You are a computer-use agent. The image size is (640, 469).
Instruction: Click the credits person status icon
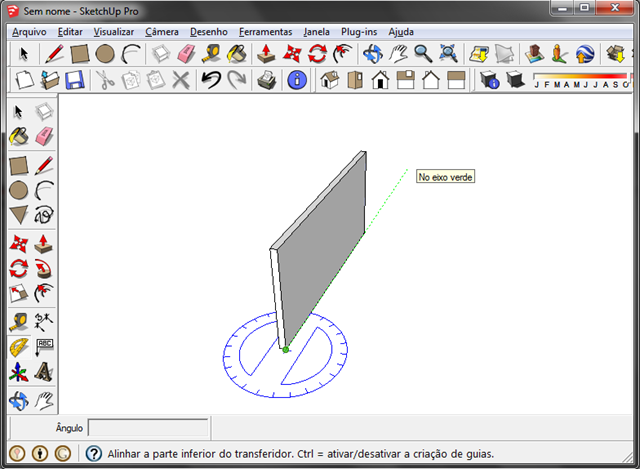pos(40,453)
